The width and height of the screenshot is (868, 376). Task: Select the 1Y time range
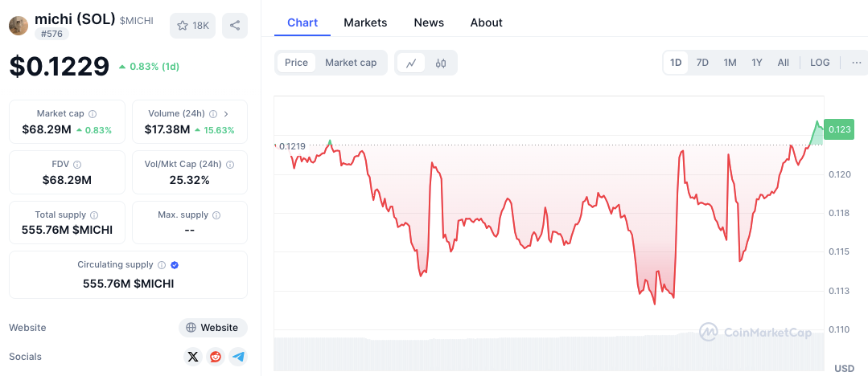[757, 63]
